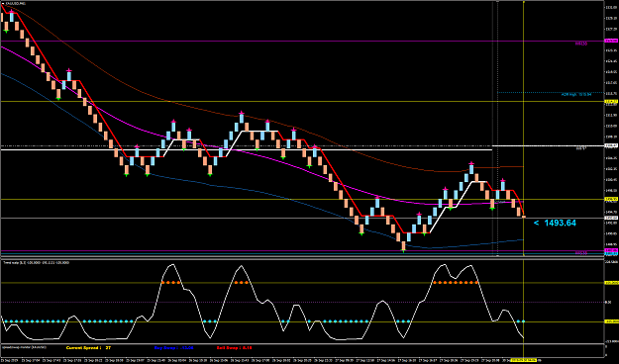The height and width of the screenshot is (364, 619).
Task: Select the yellow highlighted date tag on time axis
Action: (x=524, y=360)
